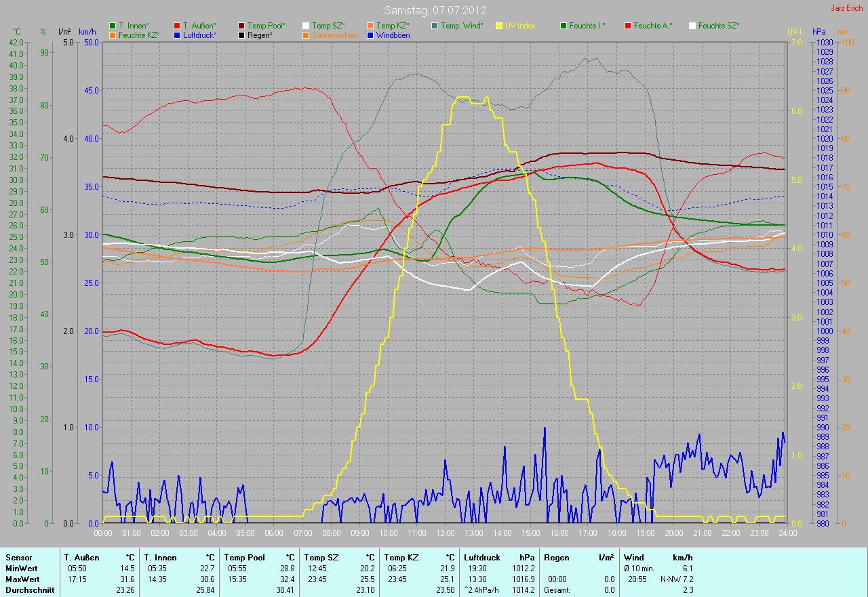The height and width of the screenshot is (597, 868).
Task: Select the UV-I axis unit label
Action: [794, 32]
